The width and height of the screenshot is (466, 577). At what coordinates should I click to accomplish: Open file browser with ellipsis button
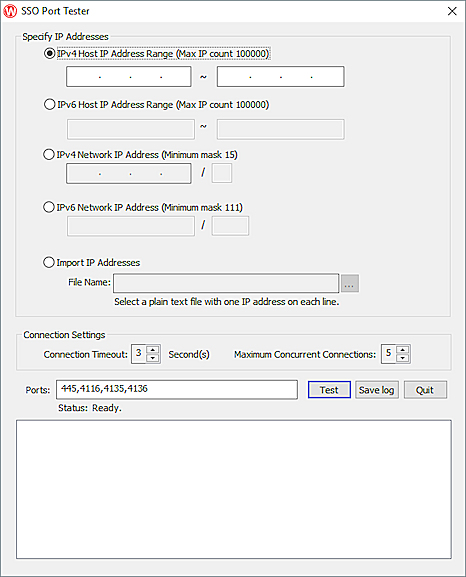click(x=350, y=283)
